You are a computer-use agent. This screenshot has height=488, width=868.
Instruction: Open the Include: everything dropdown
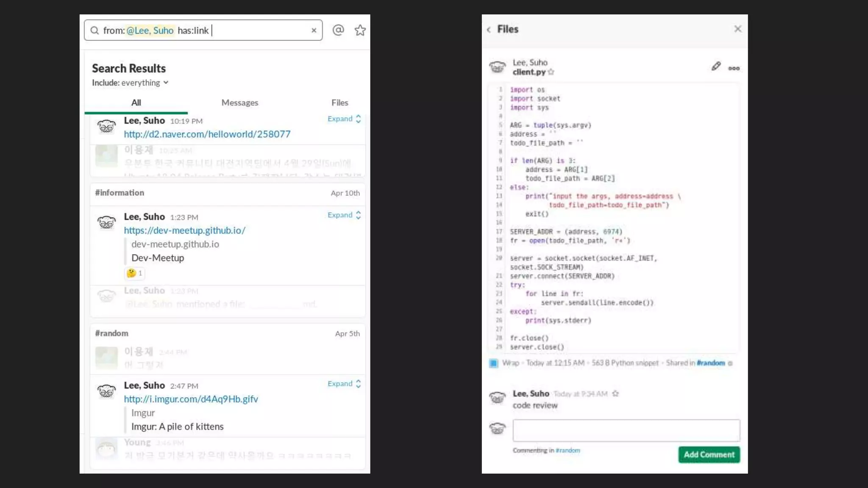130,83
